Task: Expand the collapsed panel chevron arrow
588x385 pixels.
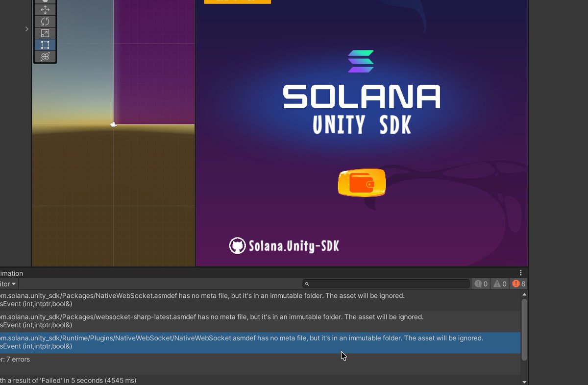Action: click(x=27, y=29)
